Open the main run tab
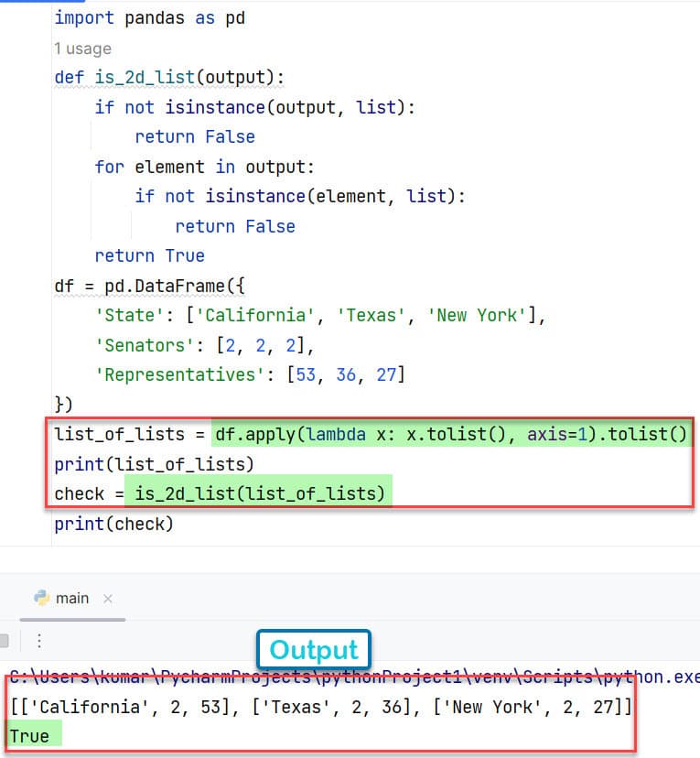Viewport: 700px width, 758px height. click(x=72, y=599)
